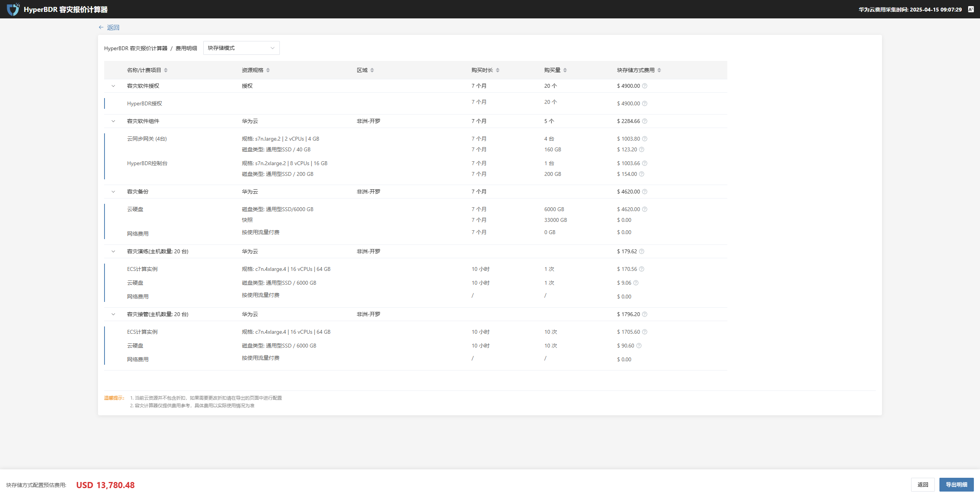Viewport: 980px width, 500px height.
Task: Collapse the 容灾接管 row
Action: tap(113, 314)
